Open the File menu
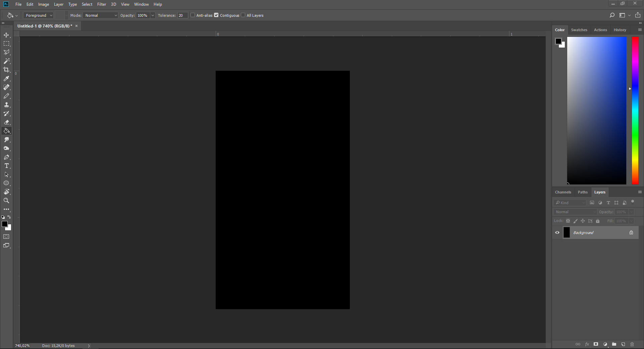This screenshot has height=349, width=644. [18, 4]
